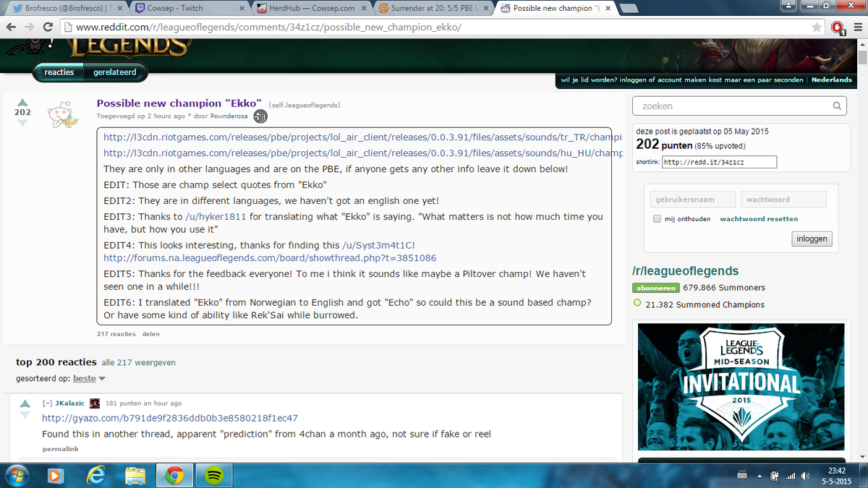Go back using browser back arrow
The width and height of the screenshot is (868, 488).
click(x=11, y=27)
